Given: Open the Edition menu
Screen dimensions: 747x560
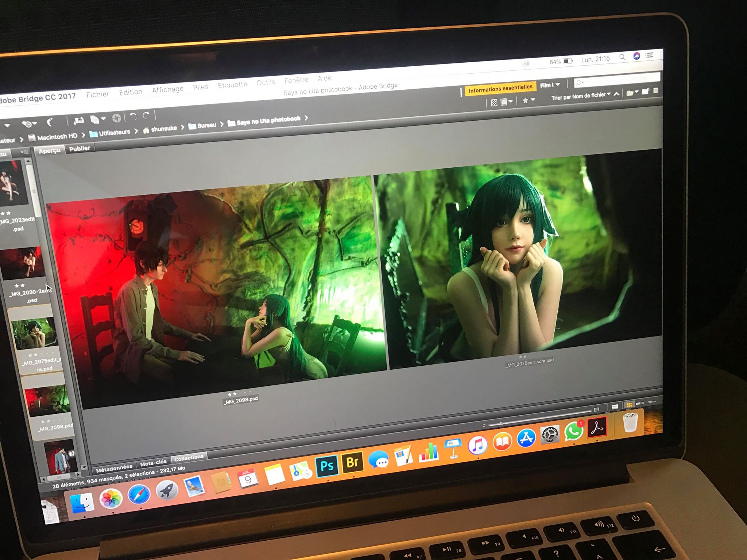Looking at the screenshot, I should tap(131, 92).
